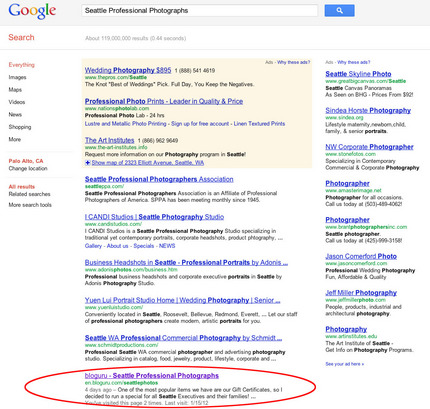430x409 pixels.
Task: Click 'See your ad here' link
Action: (x=345, y=364)
